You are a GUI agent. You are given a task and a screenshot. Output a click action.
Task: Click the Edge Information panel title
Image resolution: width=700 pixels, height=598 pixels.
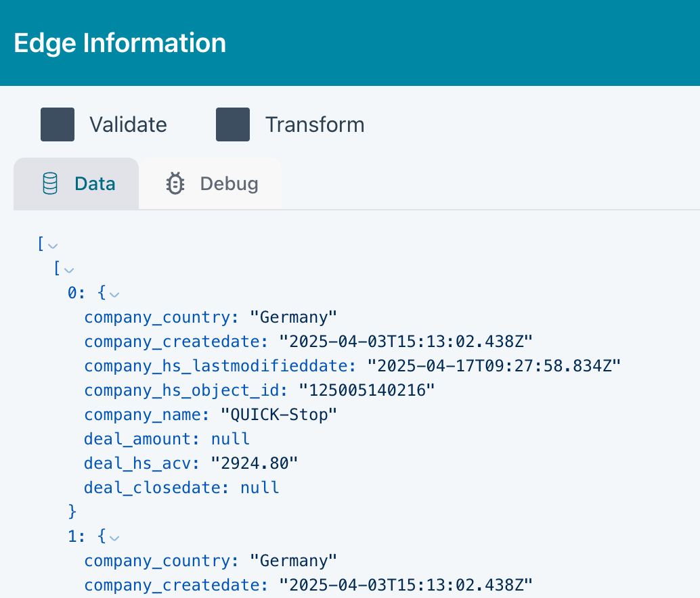click(x=120, y=43)
